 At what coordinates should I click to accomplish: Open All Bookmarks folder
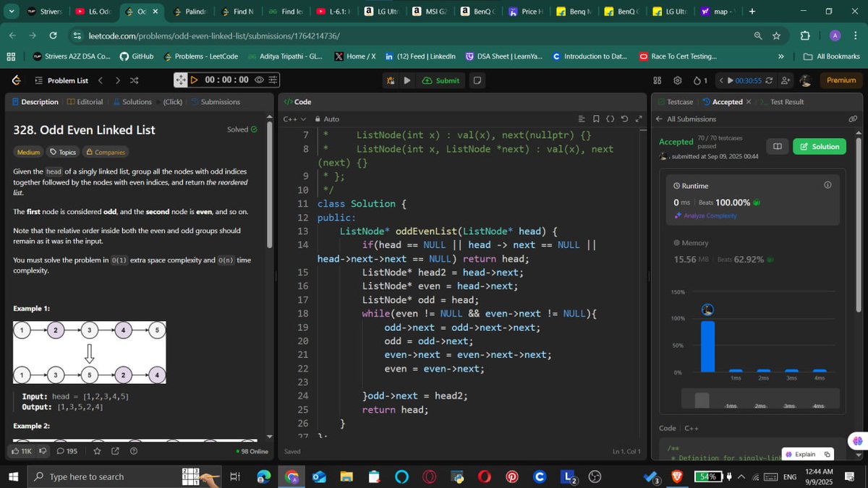click(x=832, y=56)
